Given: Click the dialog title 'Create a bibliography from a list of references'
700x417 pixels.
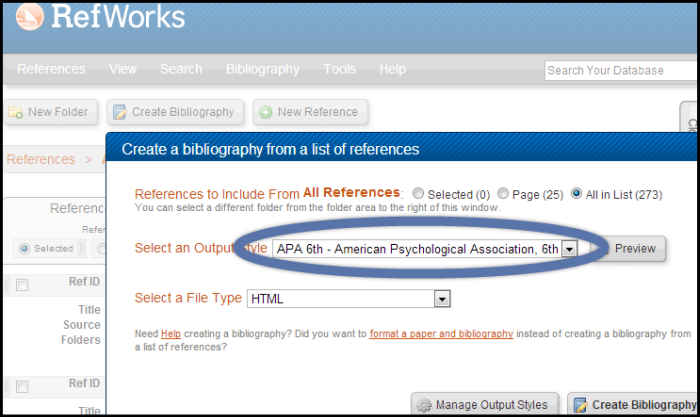Looking at the screenshot, I should pos(271,149).
